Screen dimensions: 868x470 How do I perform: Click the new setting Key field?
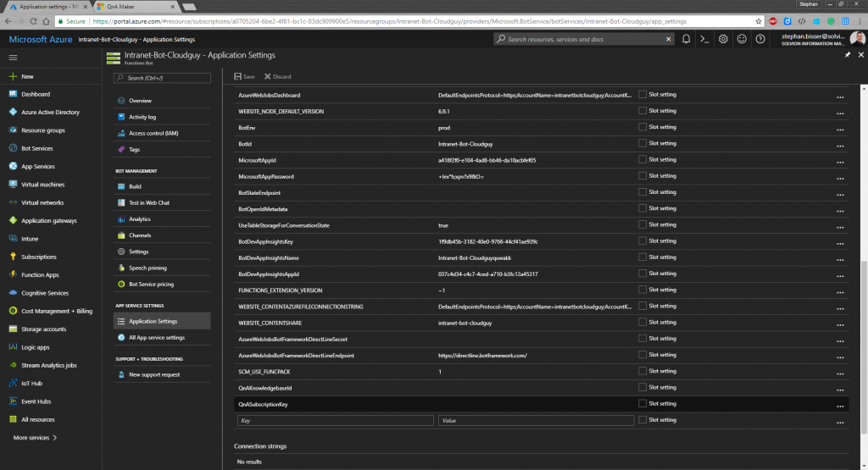335,421
